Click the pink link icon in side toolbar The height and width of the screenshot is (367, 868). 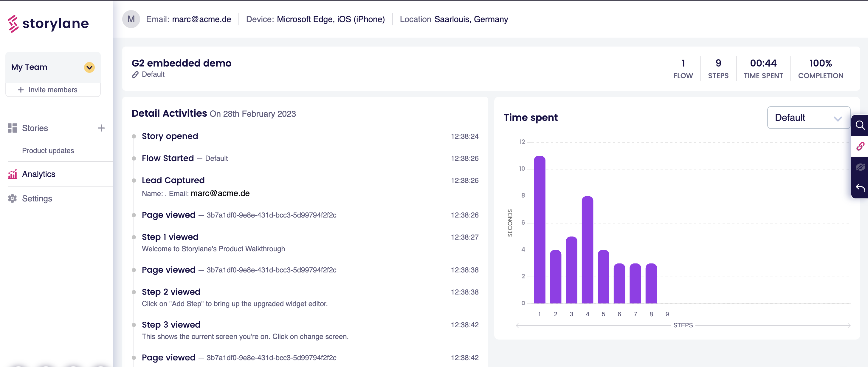[x=860, y=147]
